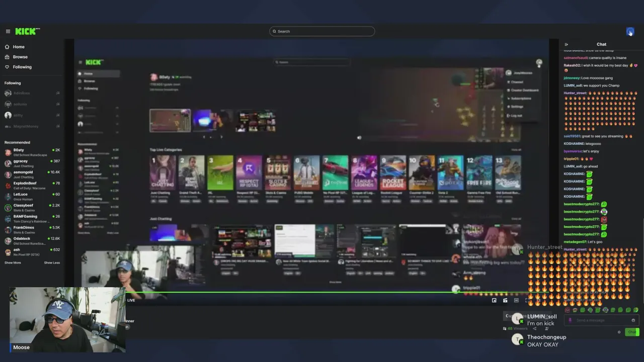The width and height of the screenshot is (644, 362).
Task: Click the purple icon inside the message box
Action: (570, 320)
